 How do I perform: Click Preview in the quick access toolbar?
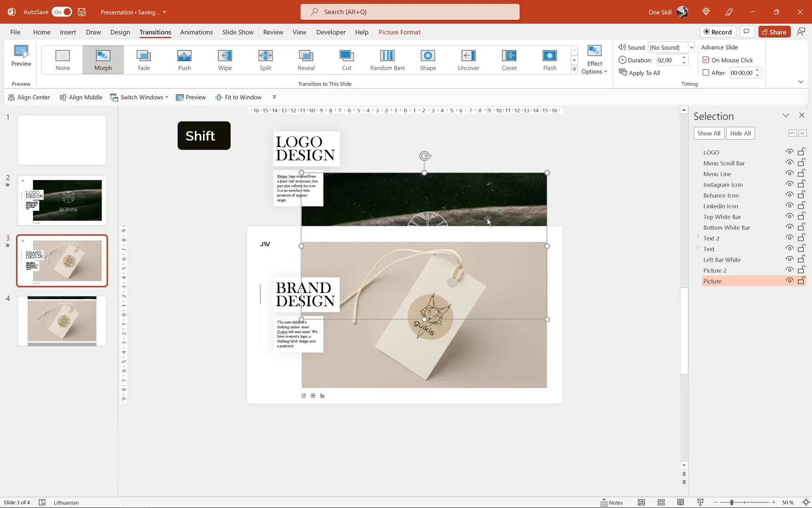click(x=191, y=97)
